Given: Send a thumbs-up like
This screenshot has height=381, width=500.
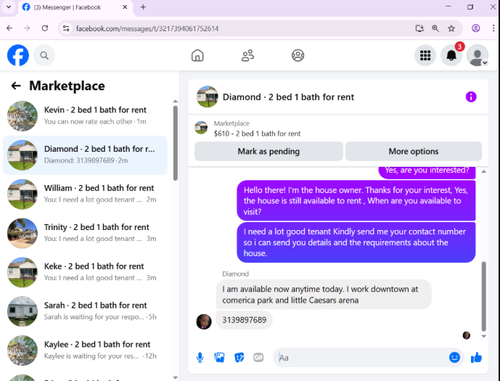Looking at the screenshot, I should [x=476, y=357].
